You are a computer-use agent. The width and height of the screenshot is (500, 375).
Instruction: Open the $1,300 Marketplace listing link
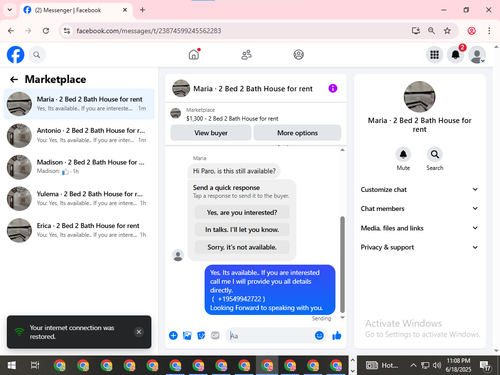pyautogui.click(x=232, y=118)
